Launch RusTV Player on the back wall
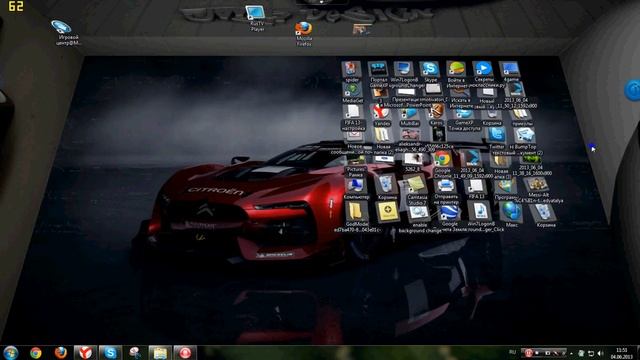 [x=256, y=17]
